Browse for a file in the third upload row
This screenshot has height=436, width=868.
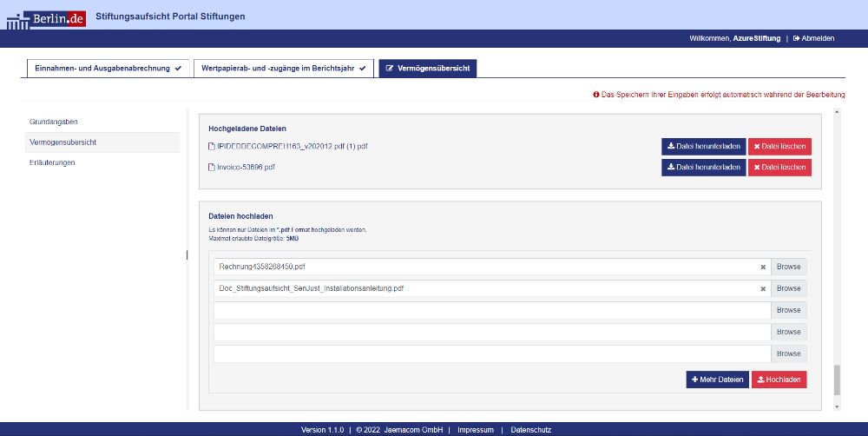(x=788, y=310)
